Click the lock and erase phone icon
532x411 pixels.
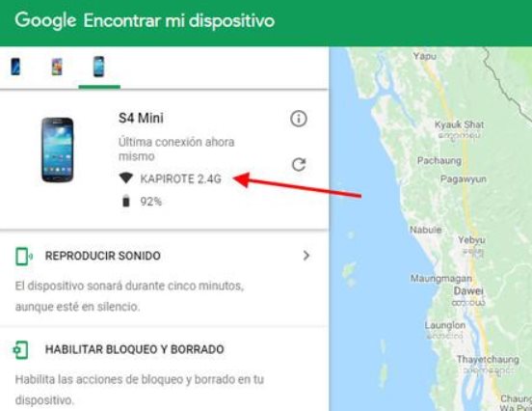click(x=20, y=350)
